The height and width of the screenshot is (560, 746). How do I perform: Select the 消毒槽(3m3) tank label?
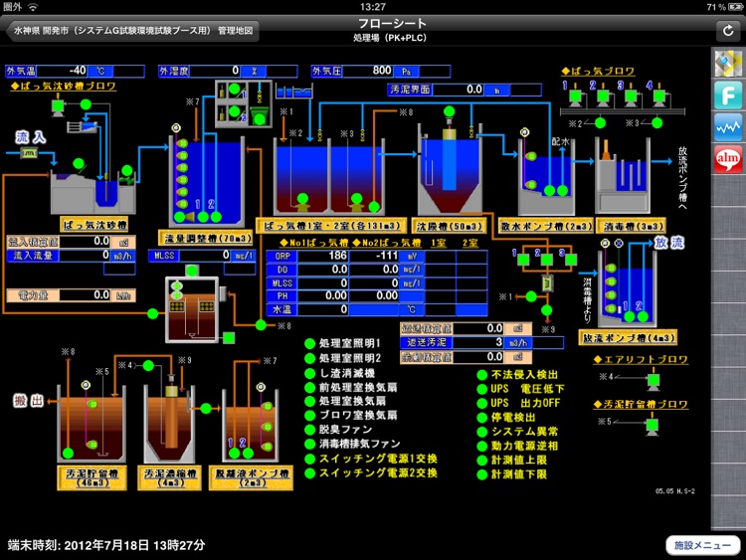coord(632,226)
